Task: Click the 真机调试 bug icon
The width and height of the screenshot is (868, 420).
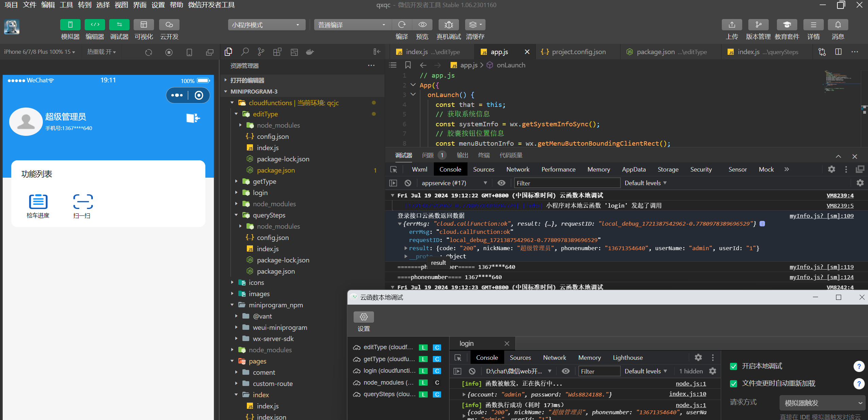Action: click(448, 25)
